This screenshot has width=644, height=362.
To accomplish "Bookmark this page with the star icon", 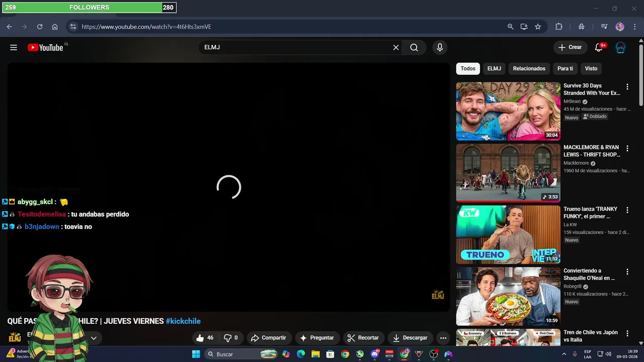I will [x=538, y=27].
